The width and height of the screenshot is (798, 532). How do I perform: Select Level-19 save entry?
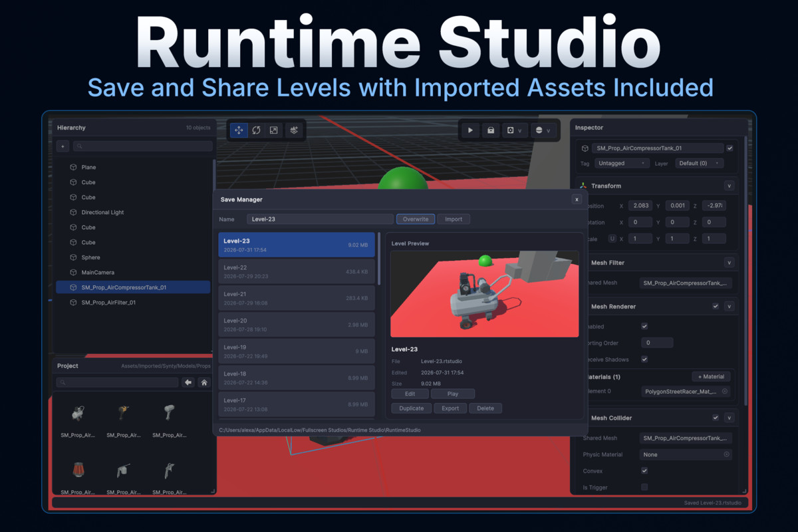(297, 351)
